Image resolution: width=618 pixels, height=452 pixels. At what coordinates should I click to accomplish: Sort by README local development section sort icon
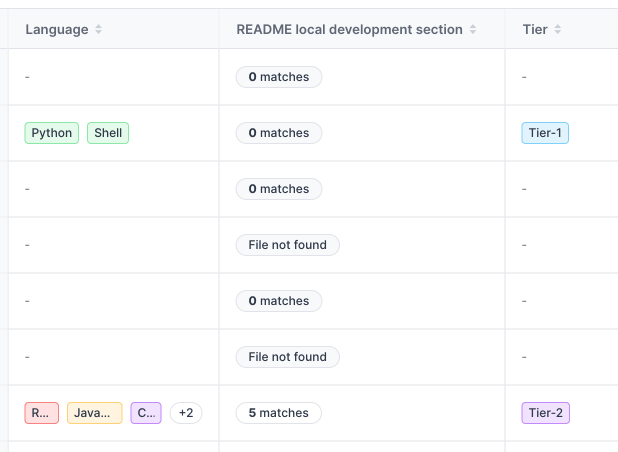pos(473,30)
